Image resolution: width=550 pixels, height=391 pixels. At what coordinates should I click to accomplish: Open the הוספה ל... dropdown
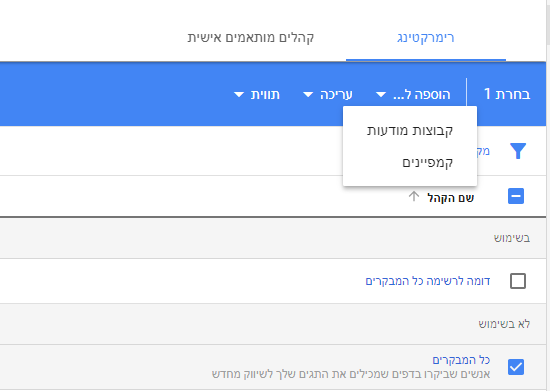click(x=416, y=94)
